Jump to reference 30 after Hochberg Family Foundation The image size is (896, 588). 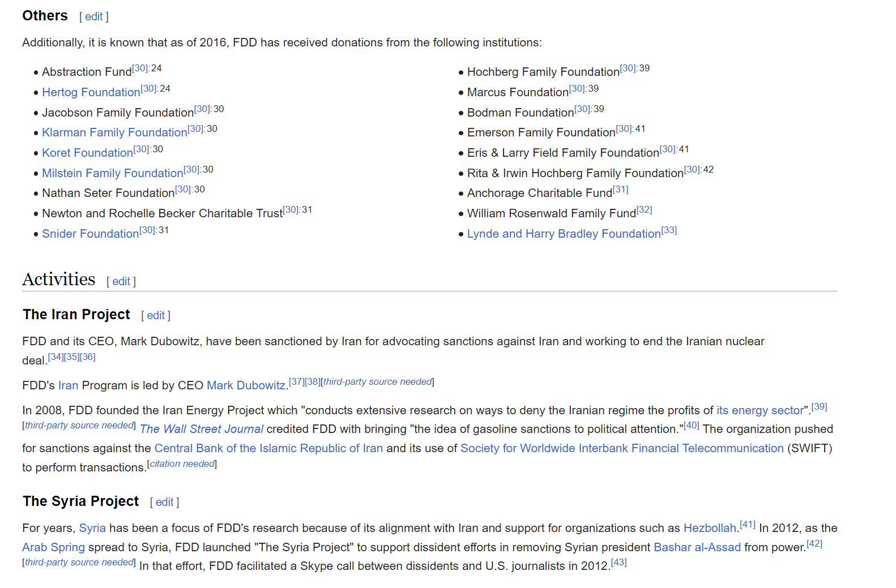pyautogui.click(x=629, y=68)
